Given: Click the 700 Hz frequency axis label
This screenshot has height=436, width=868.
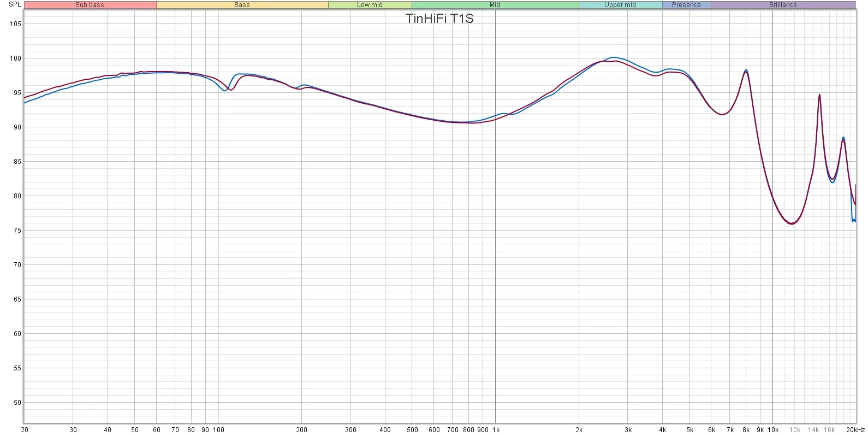Looking at the screenshot, I should (x=453, y=430).
